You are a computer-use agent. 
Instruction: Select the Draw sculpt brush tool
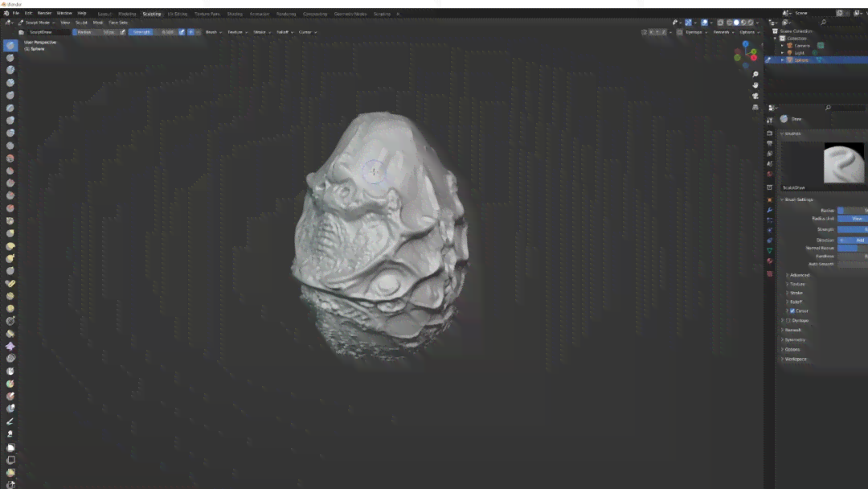[10, 45]
